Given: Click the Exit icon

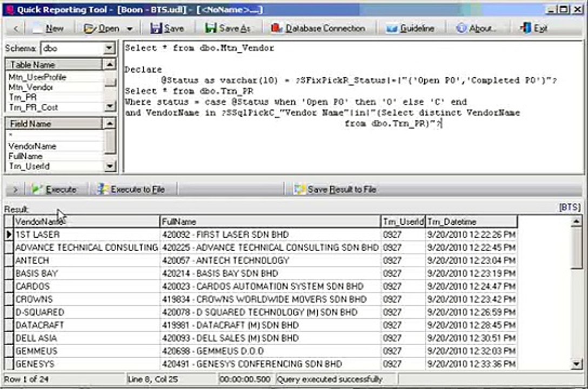Looking at the screenshot, I should pyautogui.click(x=526, y=28).
